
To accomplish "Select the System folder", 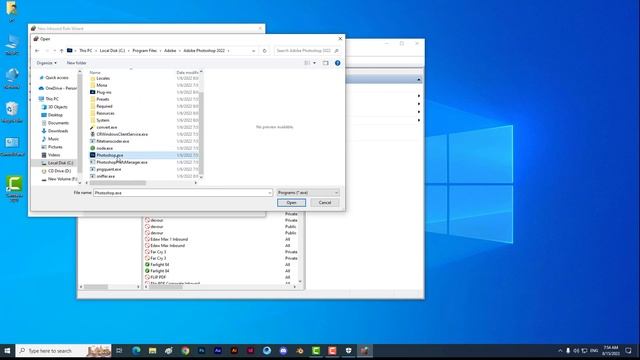I will point(102,120).
